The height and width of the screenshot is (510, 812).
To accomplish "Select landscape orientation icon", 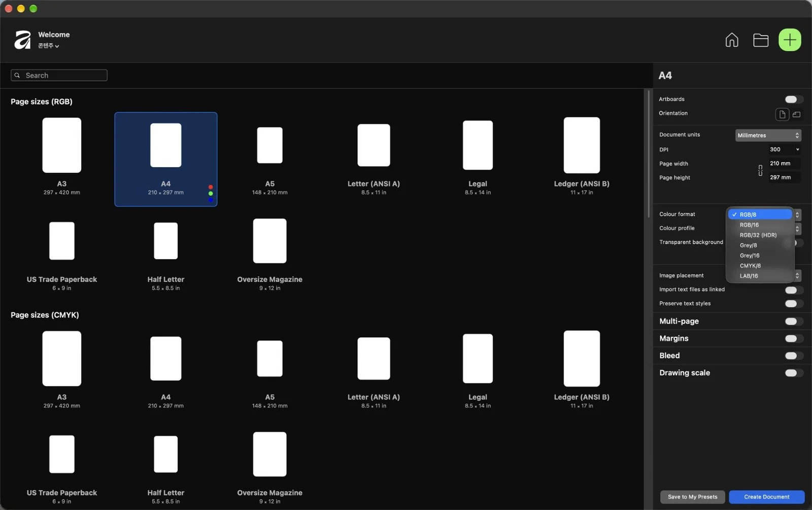I will point(797,114).
